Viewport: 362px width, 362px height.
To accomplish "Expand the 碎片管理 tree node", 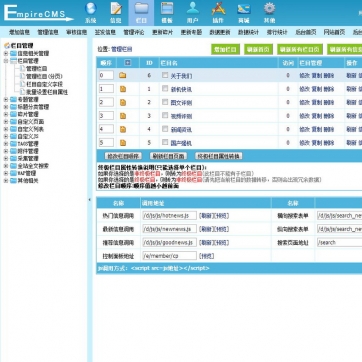I will point(6,114).
